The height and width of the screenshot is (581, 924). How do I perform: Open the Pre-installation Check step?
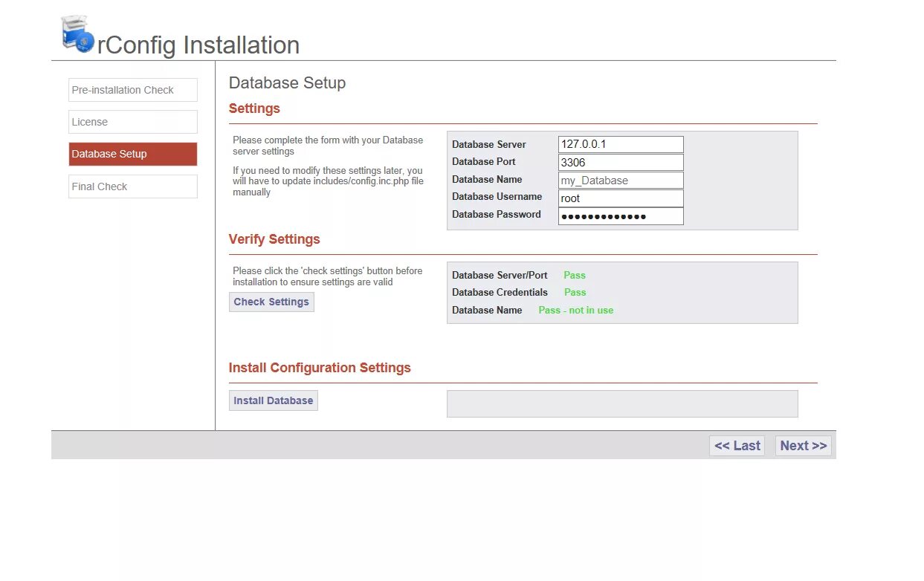click(133, 90)
